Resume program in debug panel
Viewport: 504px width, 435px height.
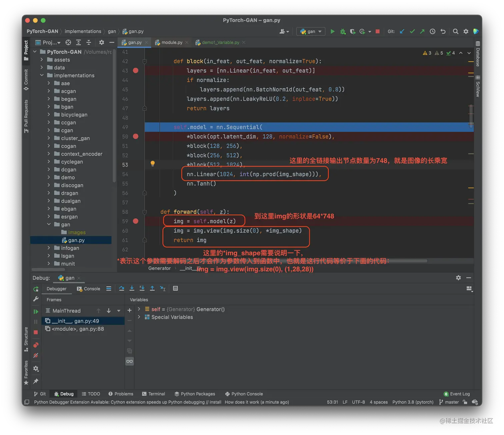click(x=36, y=311)
